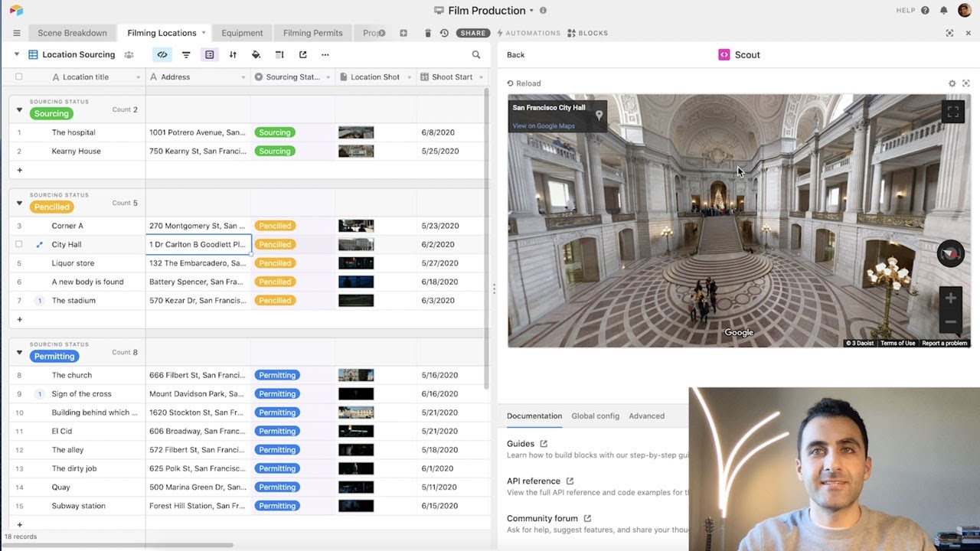Screen dimensions: 980x551
Task: Click the search magnifier icon
Action: (476, 55)
